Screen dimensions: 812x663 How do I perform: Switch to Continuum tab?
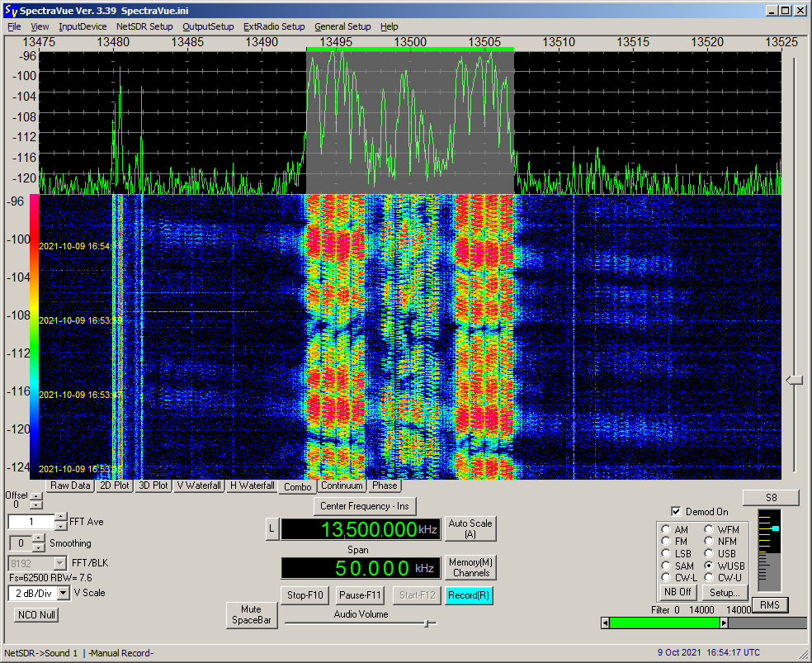[342, 485]
